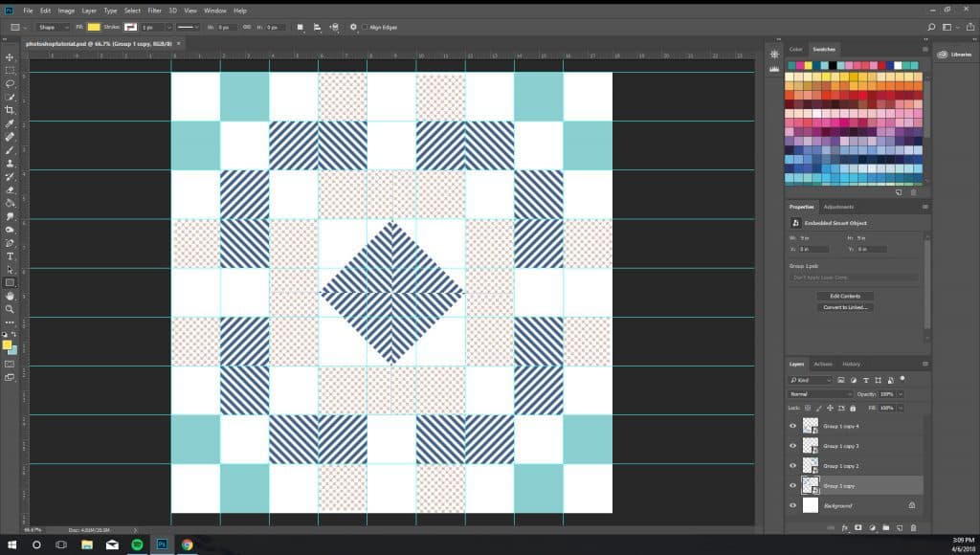Image resolution: width=980 pixels, height=555 pixels.
Task: Click the yellow Fill color swatch
Action: click(x=95, y=27)
